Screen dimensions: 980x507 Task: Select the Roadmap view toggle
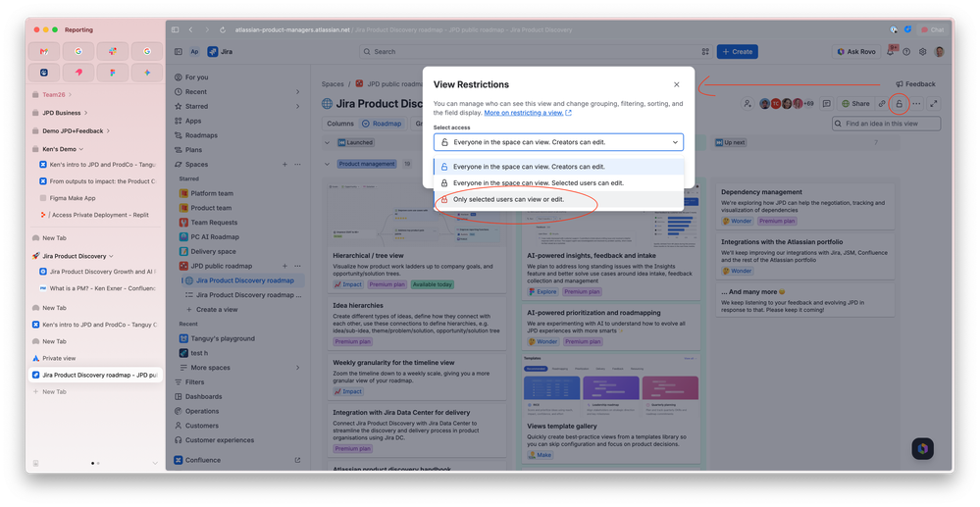(382, 124)
